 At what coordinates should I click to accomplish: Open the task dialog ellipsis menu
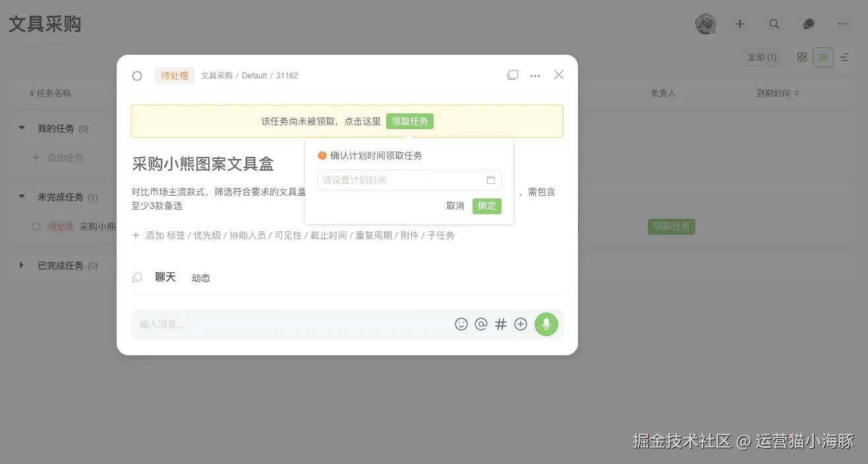point(535,76)
